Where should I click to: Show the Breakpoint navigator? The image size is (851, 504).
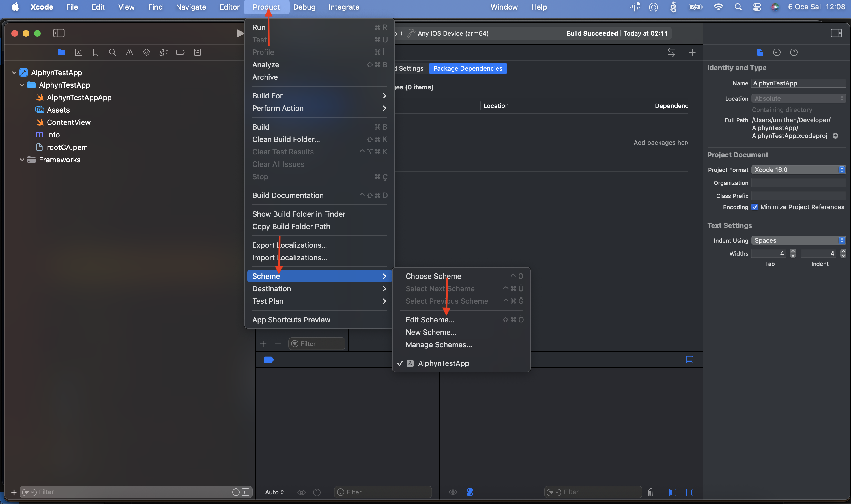[x=180, y=52]
